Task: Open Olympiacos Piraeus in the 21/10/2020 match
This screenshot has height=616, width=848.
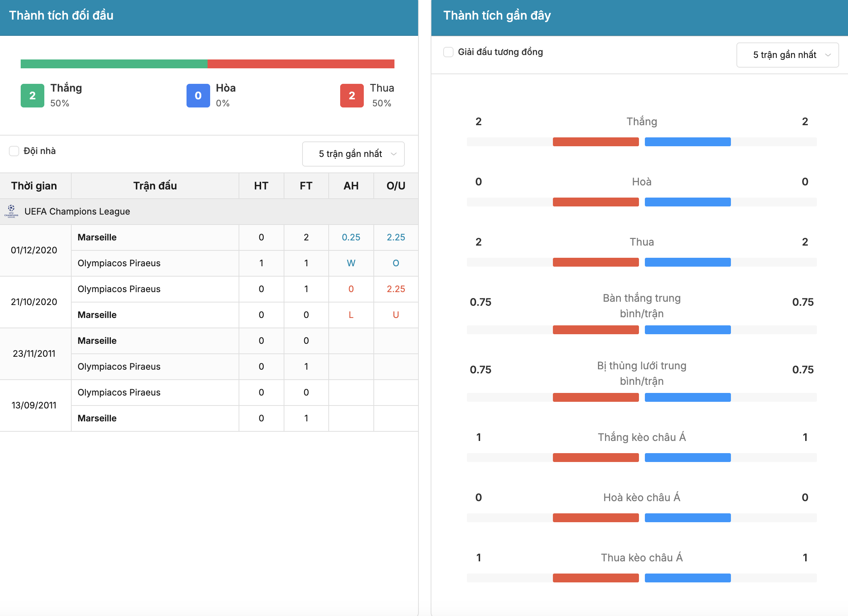Action: (x=119, y=289)
